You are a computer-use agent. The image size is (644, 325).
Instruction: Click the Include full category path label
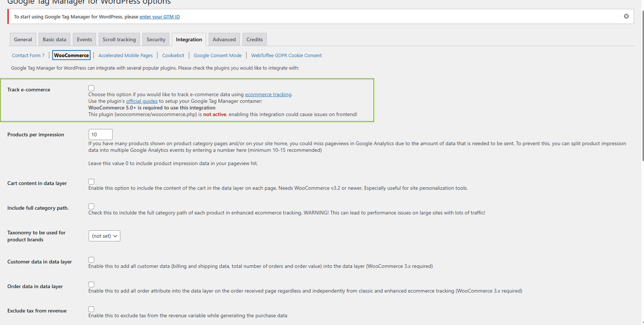(x=38, y=208)
